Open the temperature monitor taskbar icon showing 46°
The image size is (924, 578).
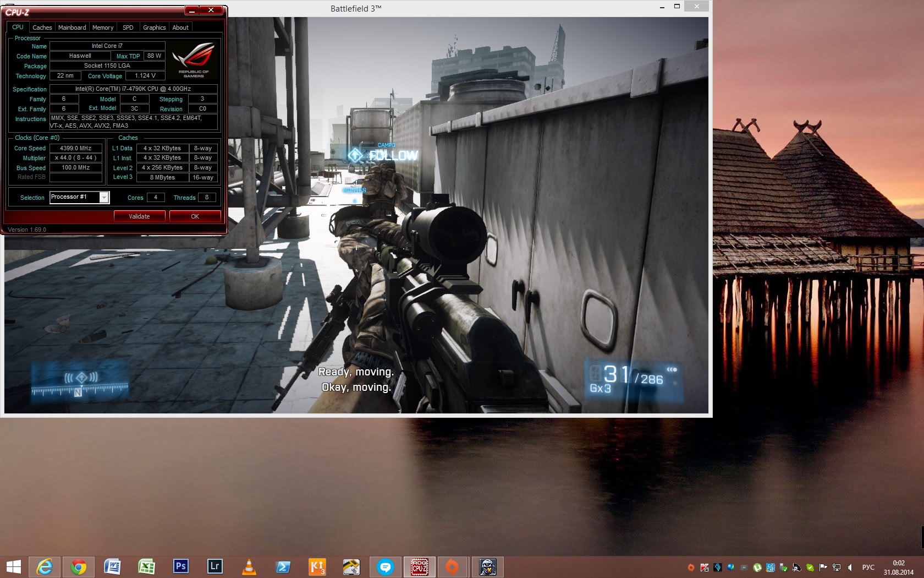point(351,566)
